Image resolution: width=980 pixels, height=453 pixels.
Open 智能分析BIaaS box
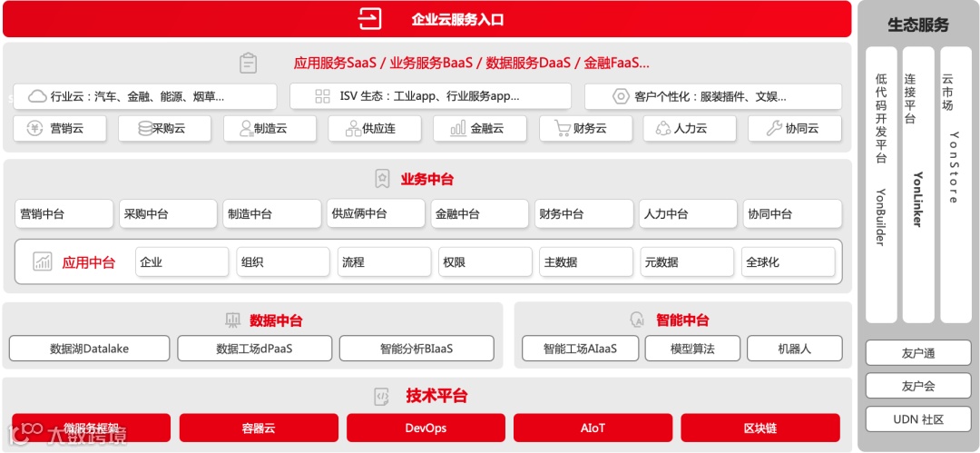(416, 349)
